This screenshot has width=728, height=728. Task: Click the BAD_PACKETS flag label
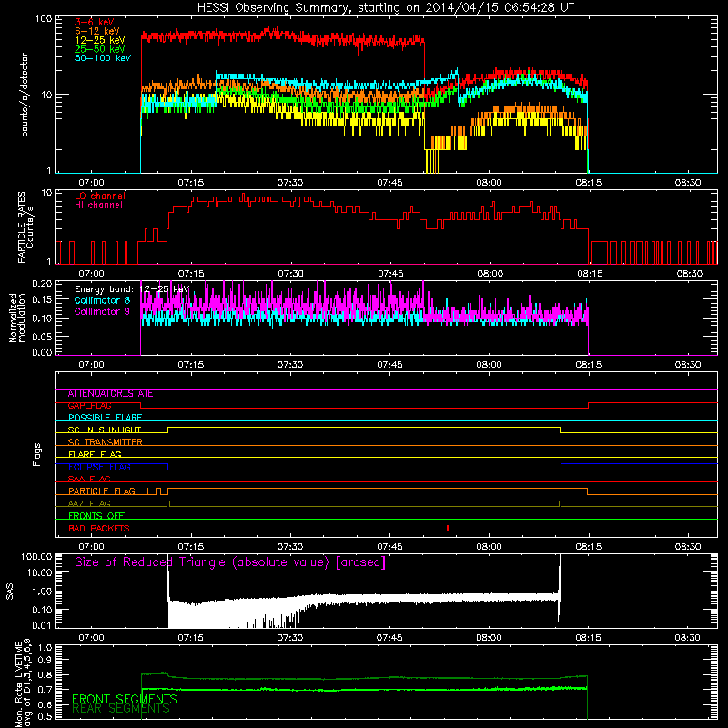pos(99,528)
